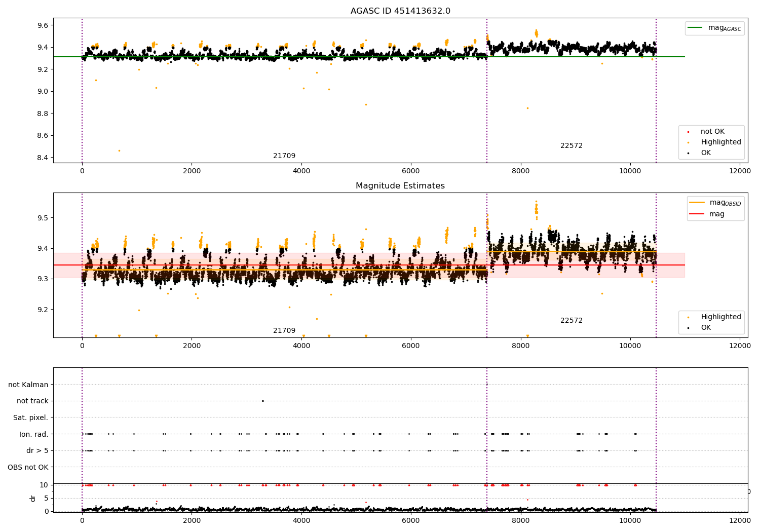Click the 12000 x-tick of the top plot
Viewport: 760px width, 532px height.
[x=739, y=171]
